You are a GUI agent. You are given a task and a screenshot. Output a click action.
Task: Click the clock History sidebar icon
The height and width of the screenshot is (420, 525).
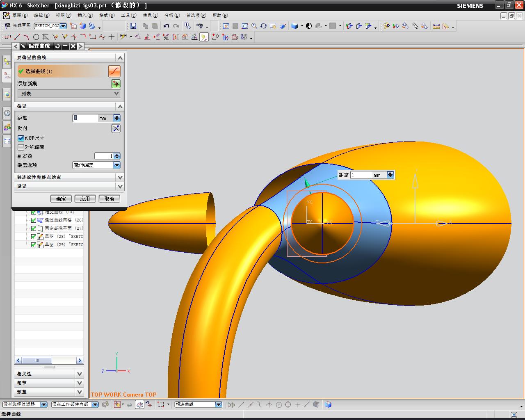(x=7, y=113)
